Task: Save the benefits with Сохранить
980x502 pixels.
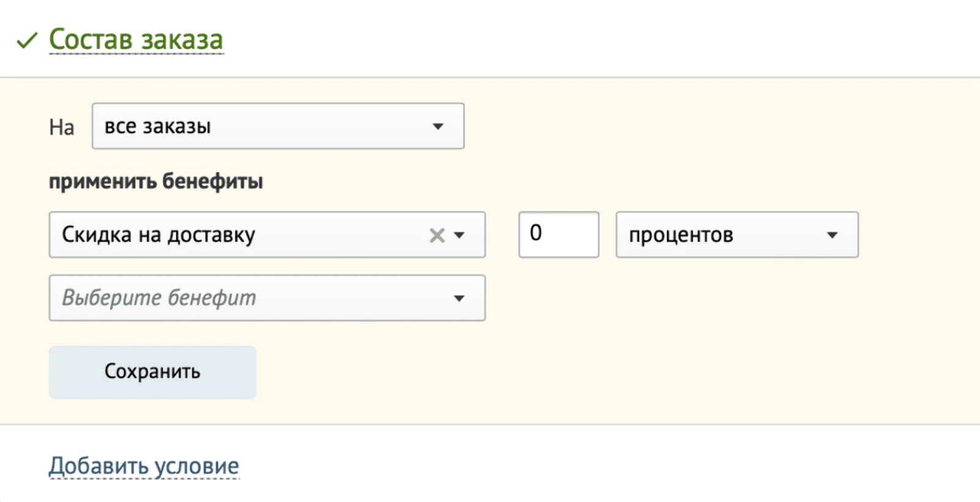Action: (153, 372)
